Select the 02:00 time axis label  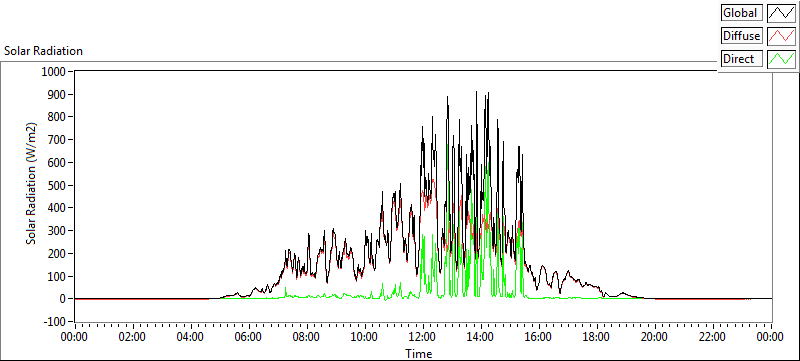pos(133,337)
